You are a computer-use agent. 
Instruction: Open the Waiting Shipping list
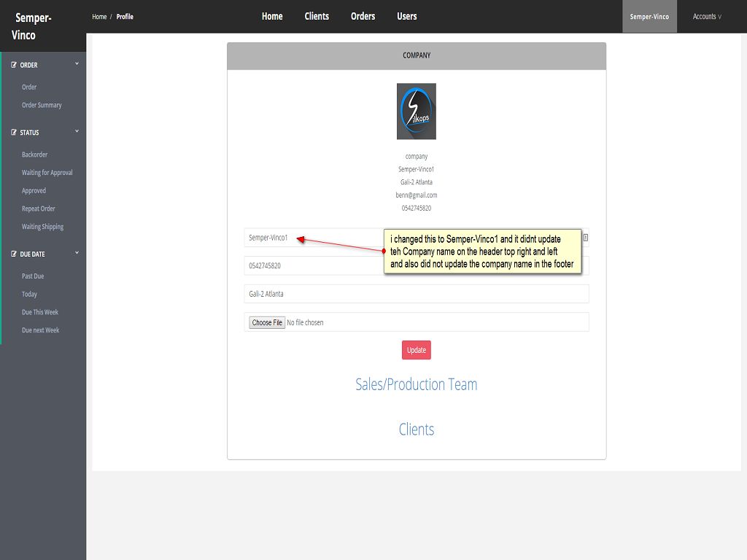42,227
